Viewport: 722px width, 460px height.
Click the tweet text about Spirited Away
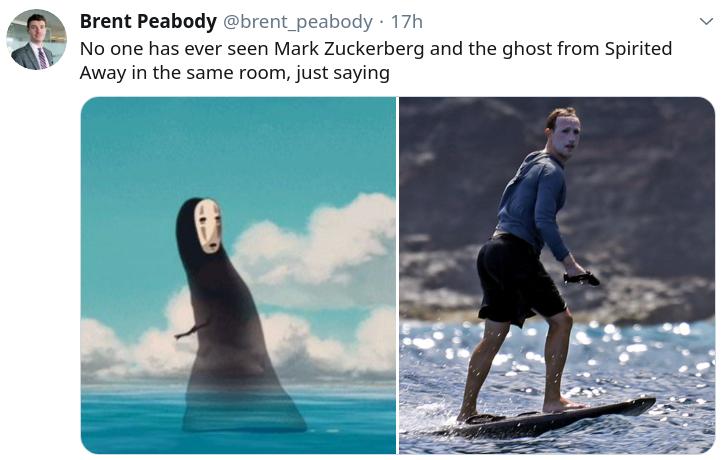376,60
